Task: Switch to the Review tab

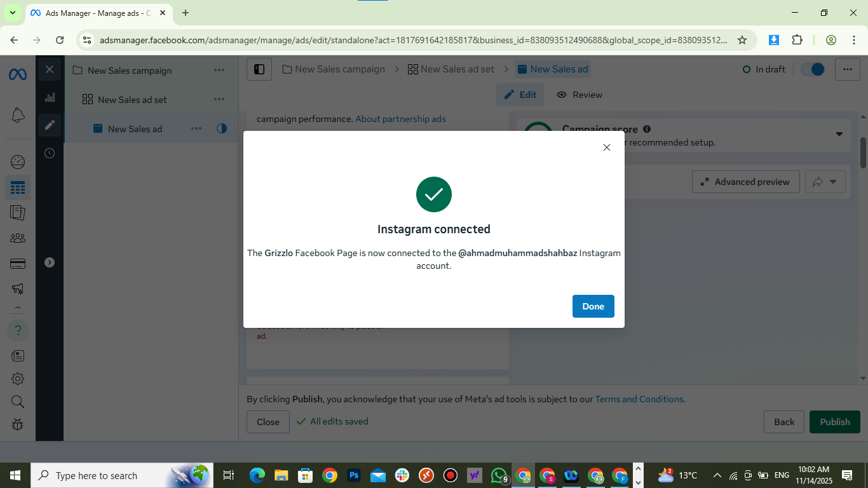Action: click(580, 95)
